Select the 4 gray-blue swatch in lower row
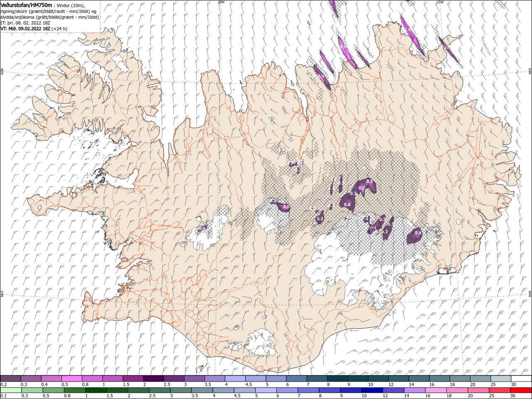Image resolution: width=532 pixels, height=399 pixels. tap(223, 390)
